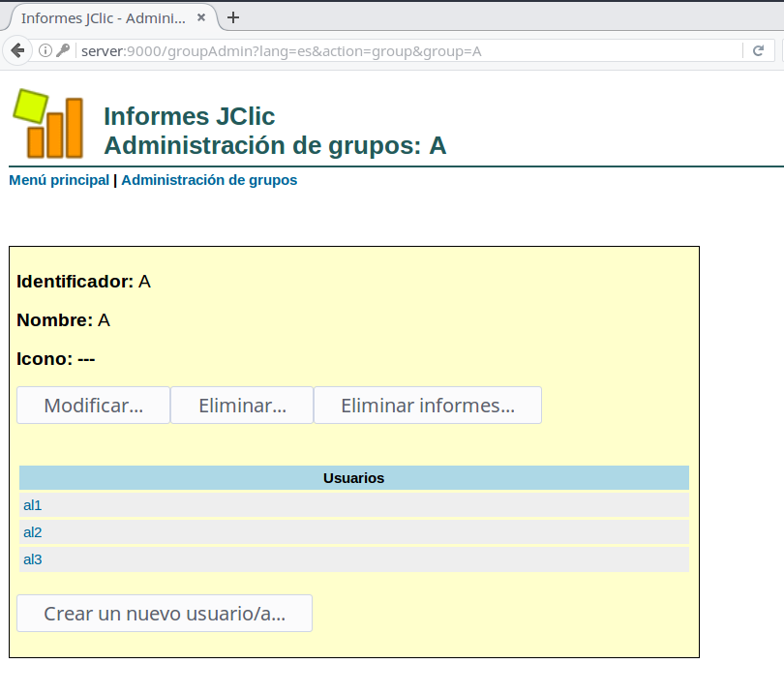The image size is (784, 694).
Task: Click Crear un nuevo usuario/a... button
Action: [x=165, y=614]
